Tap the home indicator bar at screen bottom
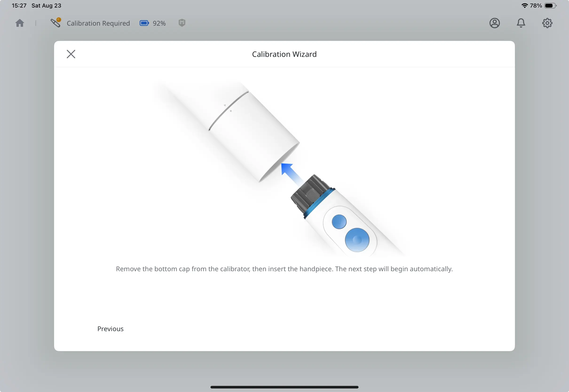 coord(284,387)
